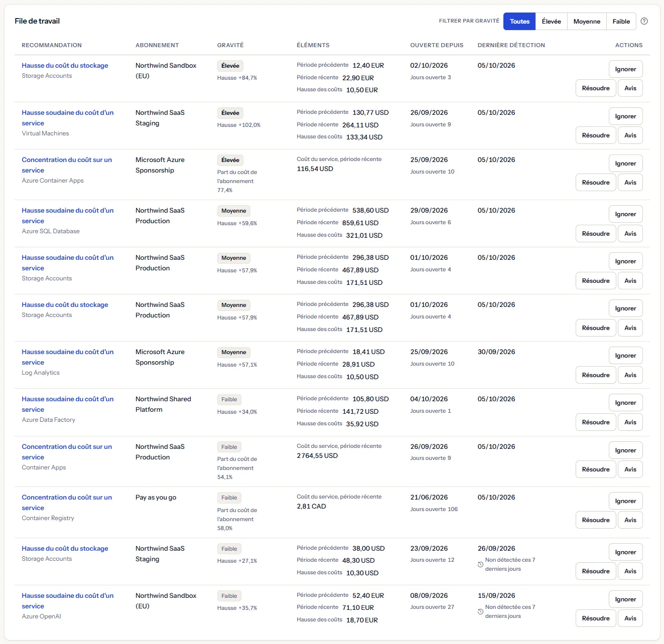Viewport: 664px width, 644px height.
Task: Open the Container Registry recommendation link
Action: (67, 503)
